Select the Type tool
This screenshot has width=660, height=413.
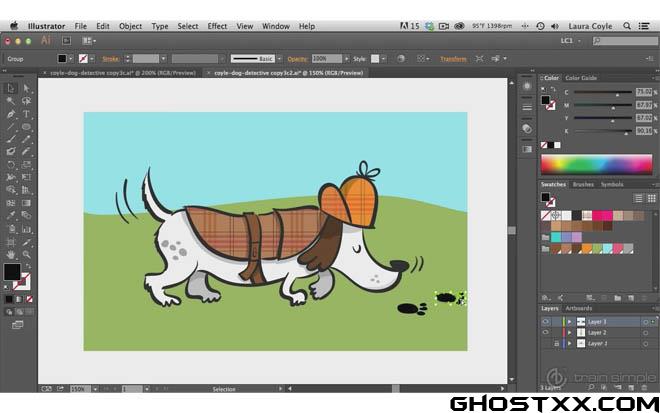(26, 114)
